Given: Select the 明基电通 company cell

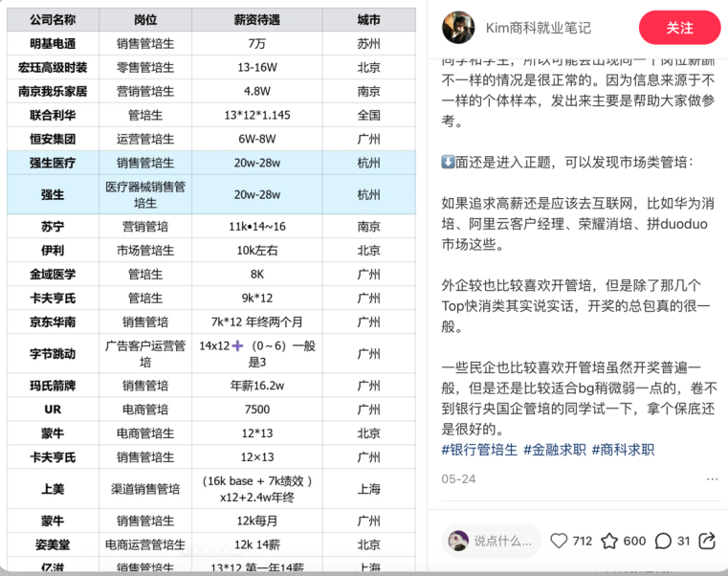Looking at the screenshot, I should [53, 44].
